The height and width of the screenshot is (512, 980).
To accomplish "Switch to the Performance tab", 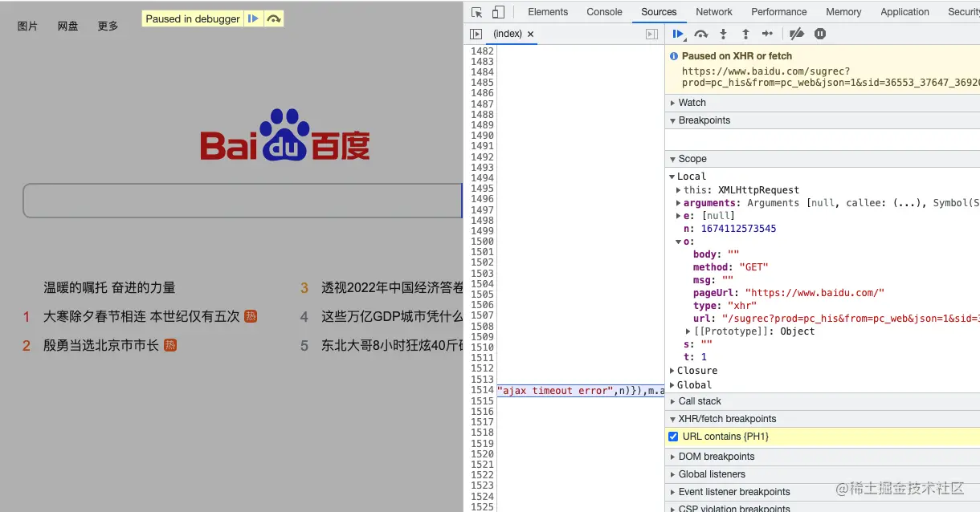I will (x=779, y=12).
